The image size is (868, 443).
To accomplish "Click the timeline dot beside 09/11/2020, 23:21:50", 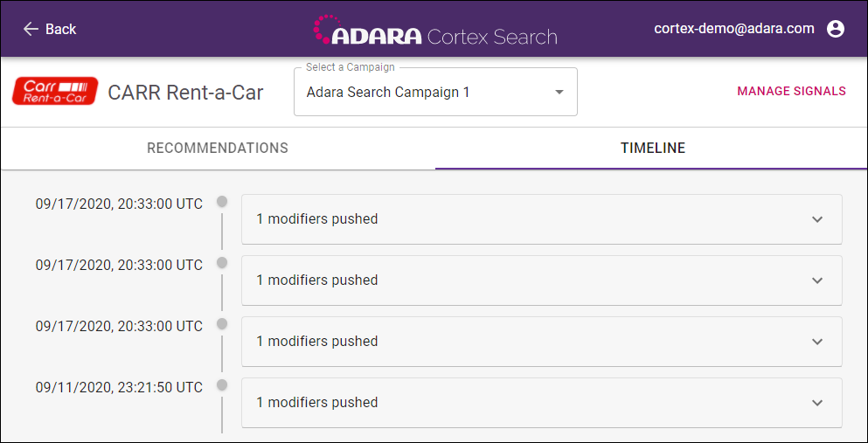I will tap(222, 384).
